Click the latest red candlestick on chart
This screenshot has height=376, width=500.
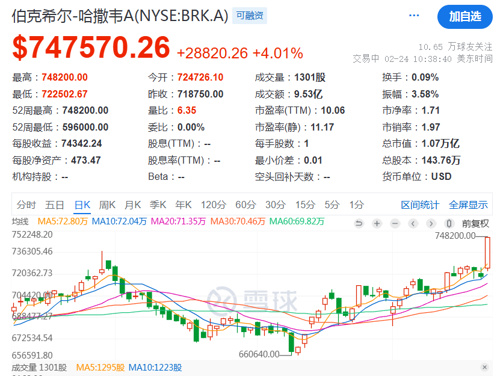coord(487,252)
